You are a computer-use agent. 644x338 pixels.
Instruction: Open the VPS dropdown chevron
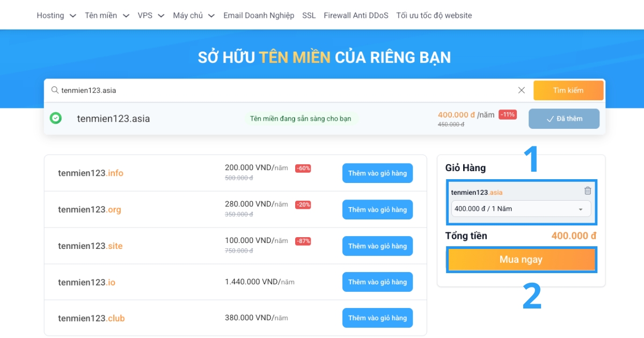162,15
